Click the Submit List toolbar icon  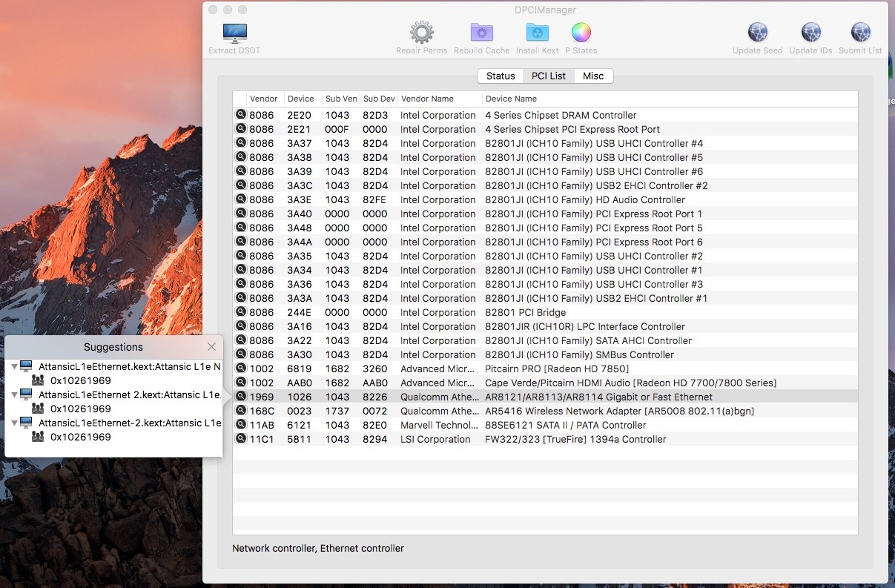[x=860, y=33]
